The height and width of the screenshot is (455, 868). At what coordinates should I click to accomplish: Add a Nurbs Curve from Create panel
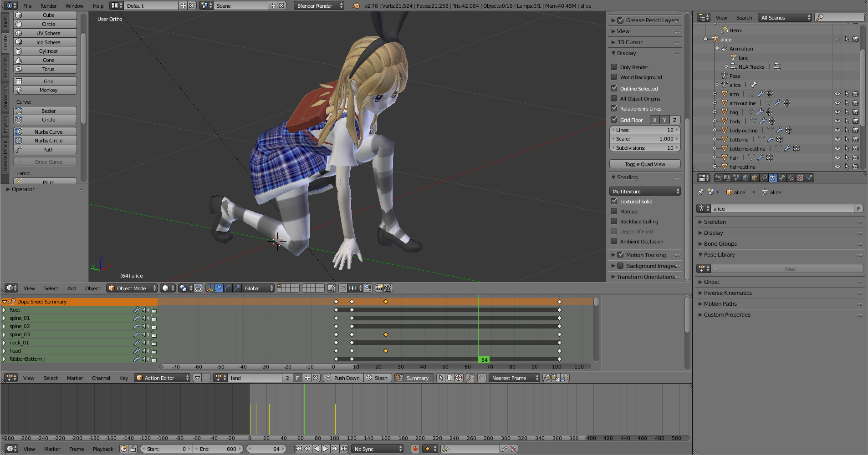(45, 132)
